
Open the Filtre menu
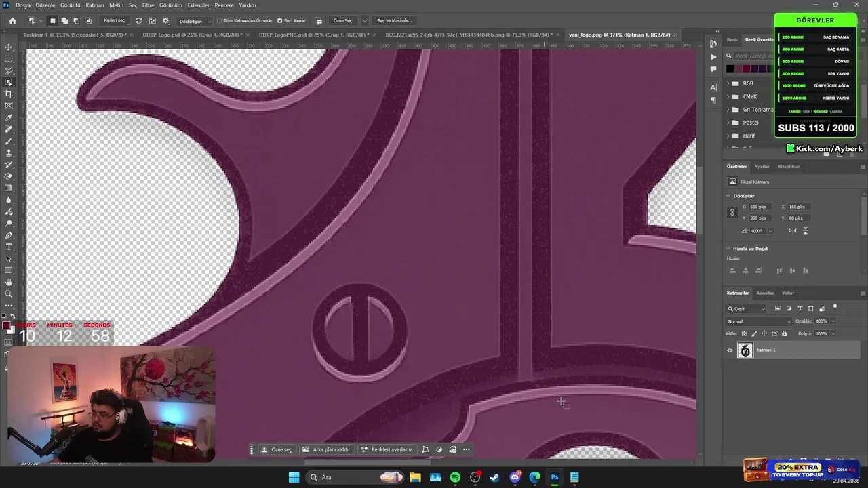tap(148, 5)
